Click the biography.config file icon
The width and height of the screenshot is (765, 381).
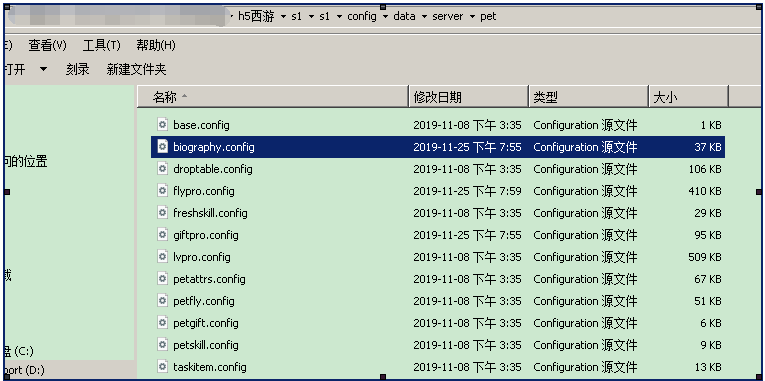pos(162,146)
